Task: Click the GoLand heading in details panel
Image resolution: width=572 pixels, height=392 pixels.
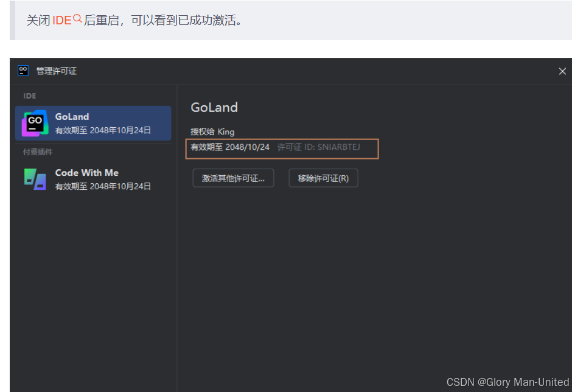Action: tap(214, 107)
